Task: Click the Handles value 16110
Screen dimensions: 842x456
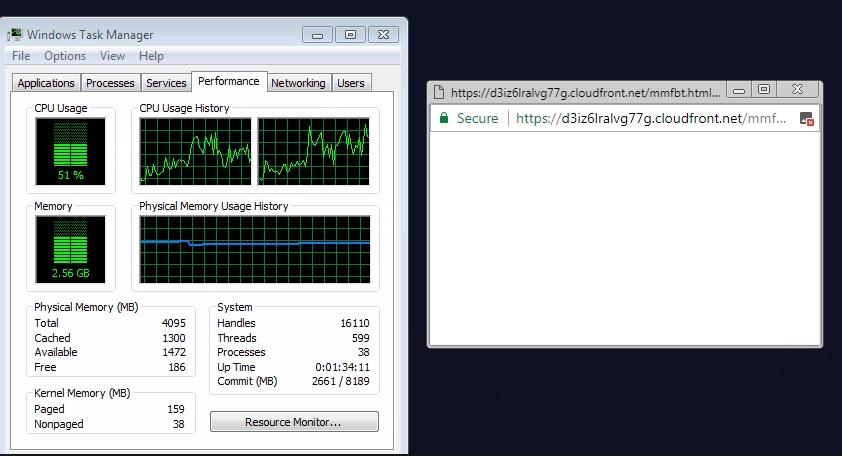Action: (x=354, y=323)
